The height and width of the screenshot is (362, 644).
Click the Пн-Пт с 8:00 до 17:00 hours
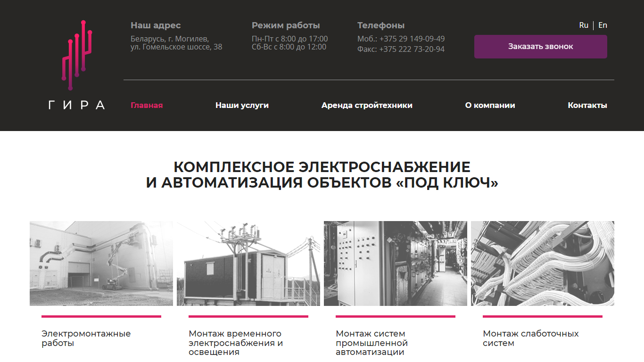290,39
